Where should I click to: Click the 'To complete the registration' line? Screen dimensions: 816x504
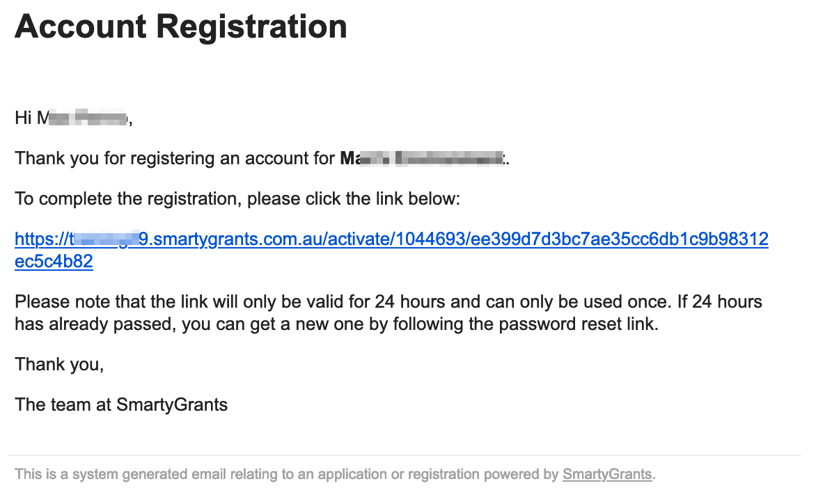coord(237,199)
